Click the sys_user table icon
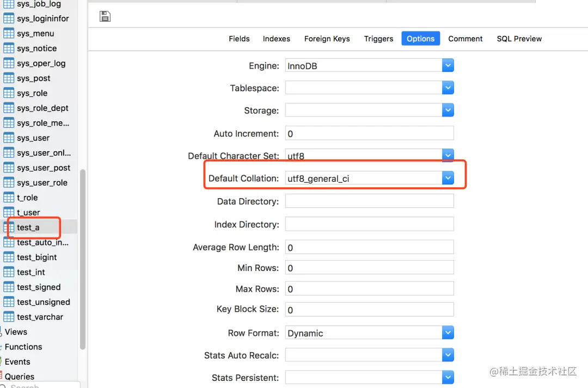 click(x=9, y=138)
